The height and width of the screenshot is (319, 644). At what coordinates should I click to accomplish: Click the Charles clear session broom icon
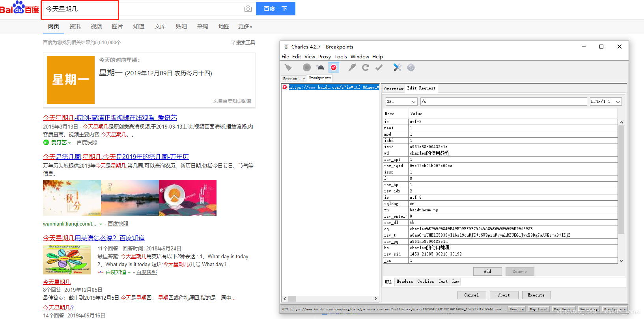(288, 67)
